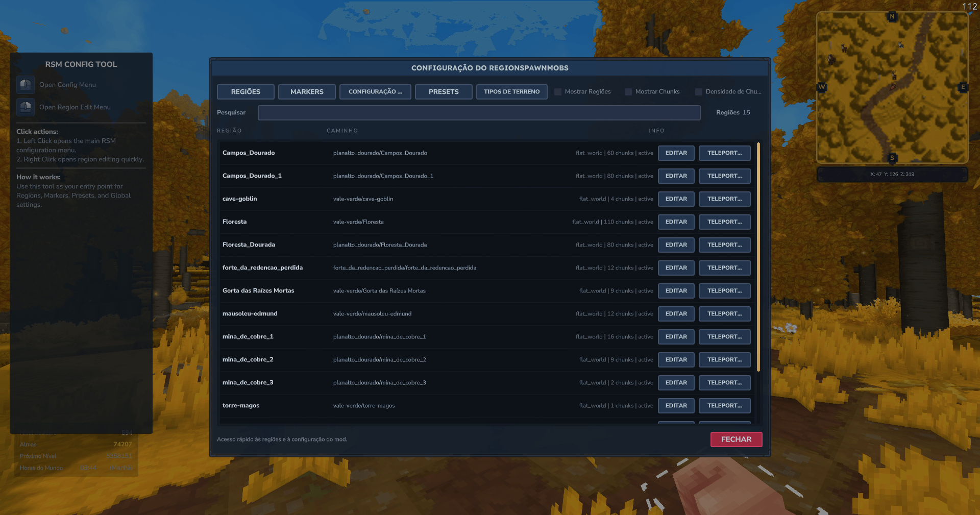Image resolution: width=980 pixels, height=515 pixels.
Task: Teleport to Floresta_Dourada
Action: click(725, 245)
